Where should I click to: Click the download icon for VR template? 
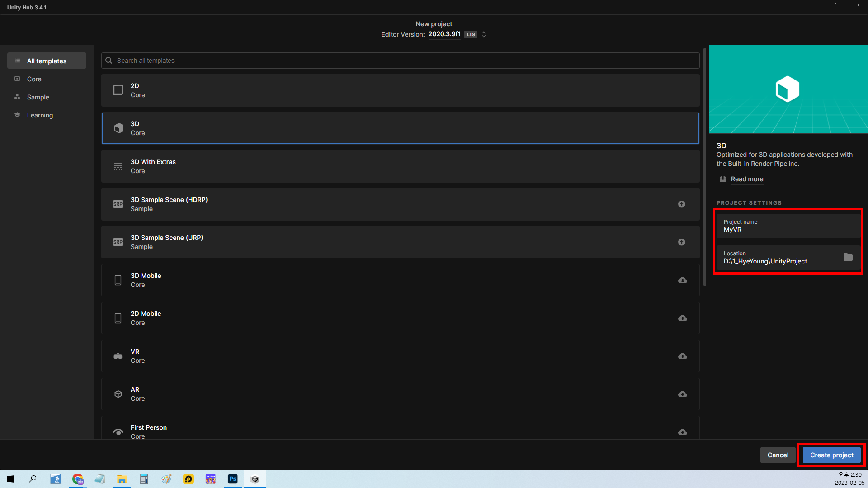coord(682,356)
